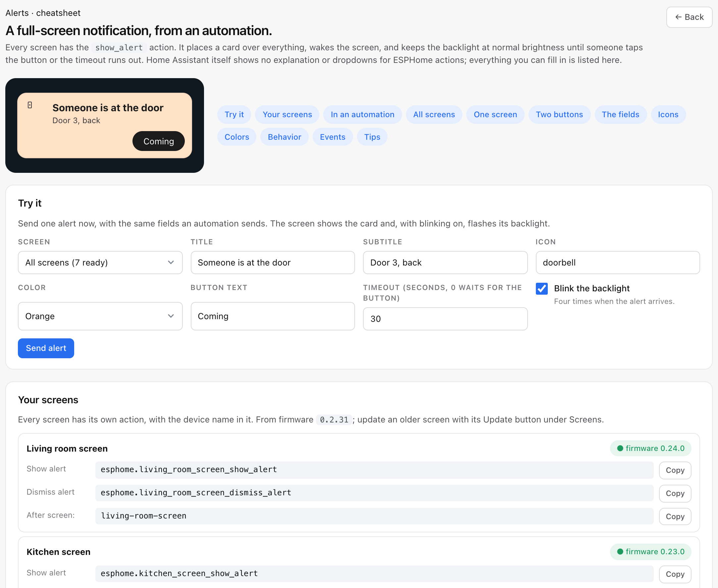This screenshot has height=588, width=718.
Task: Click the Alerts · cheatsheet breadcrumb
Action: click(43, 13)
